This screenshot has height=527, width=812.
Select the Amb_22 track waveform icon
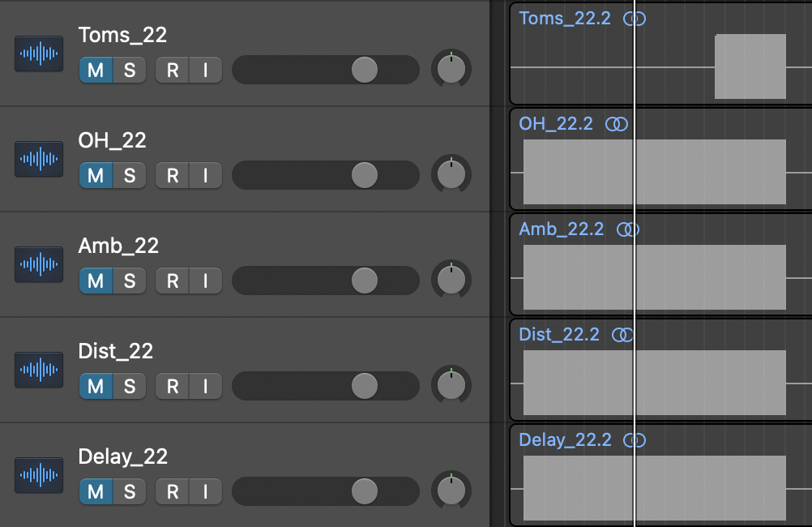(39, 264)
